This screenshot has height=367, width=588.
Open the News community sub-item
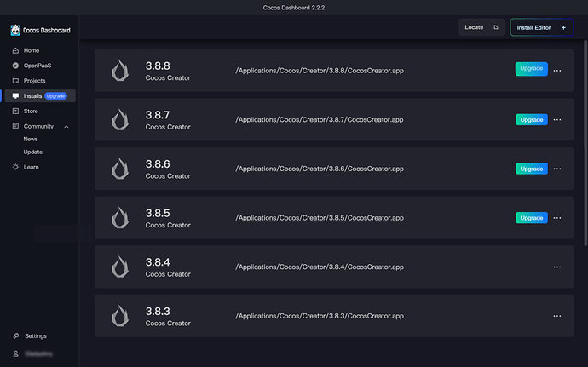(31, 139)
